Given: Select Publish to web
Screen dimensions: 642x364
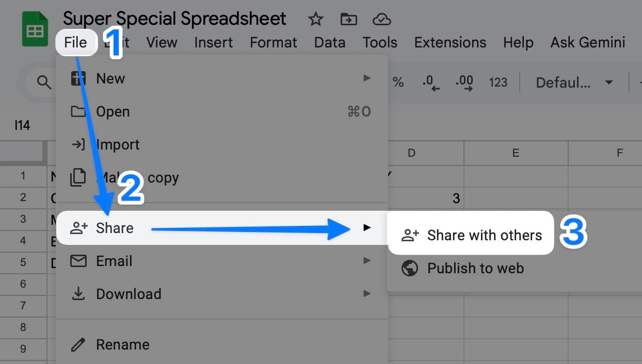Looking at the screenshot, I should 475,268.
